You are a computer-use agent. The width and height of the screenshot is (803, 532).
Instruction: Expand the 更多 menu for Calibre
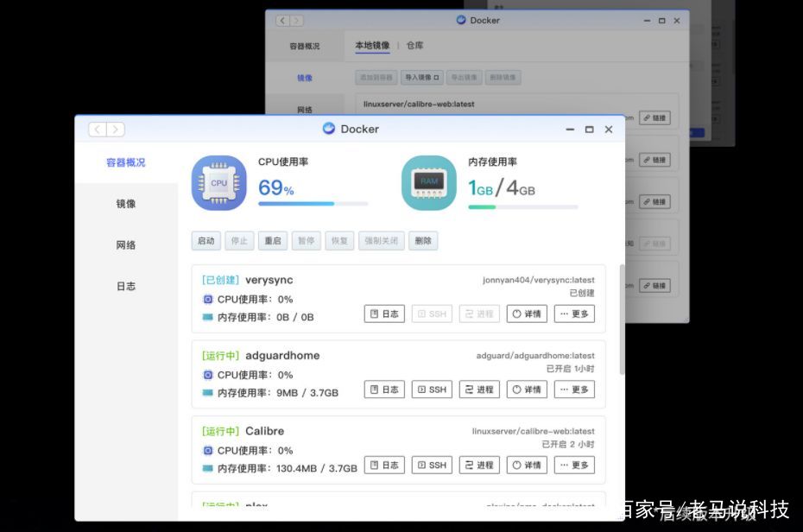tap(574, 465)
